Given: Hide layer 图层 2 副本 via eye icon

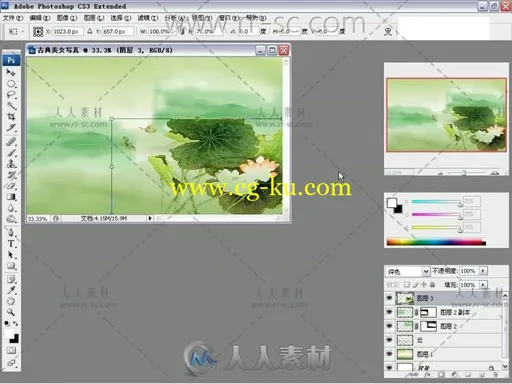Looking at the screenshot, I should [389, 312].
